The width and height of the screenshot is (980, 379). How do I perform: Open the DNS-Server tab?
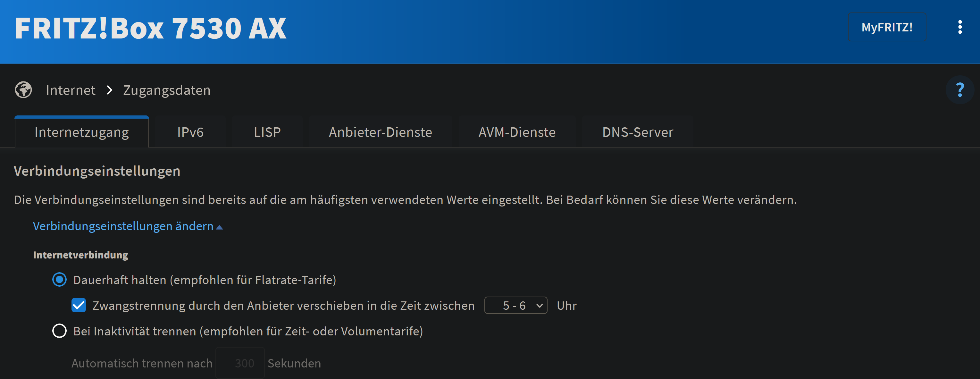coord(637,132)
